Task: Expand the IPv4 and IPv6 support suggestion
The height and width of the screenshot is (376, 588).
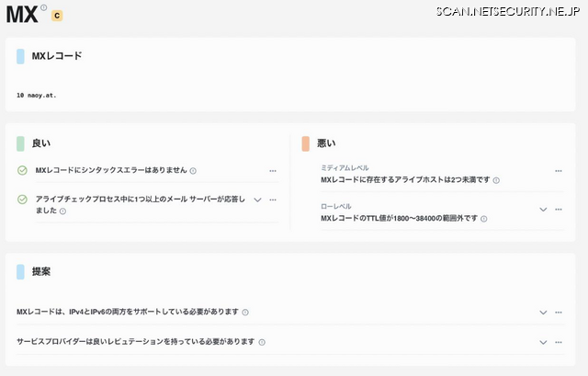Action: [543, 313]
